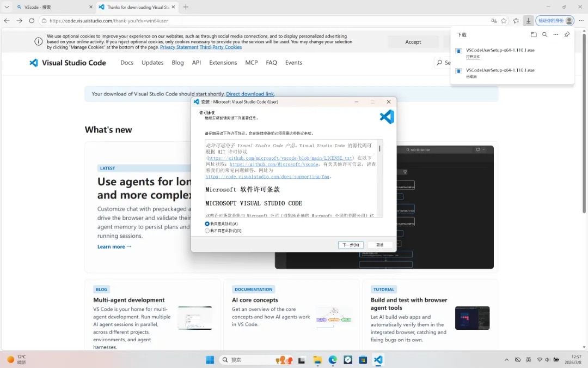Screen dimensions: 588x368
Task: Click the browser agent tools tutorial thumbnail
Action: point(472,318)
